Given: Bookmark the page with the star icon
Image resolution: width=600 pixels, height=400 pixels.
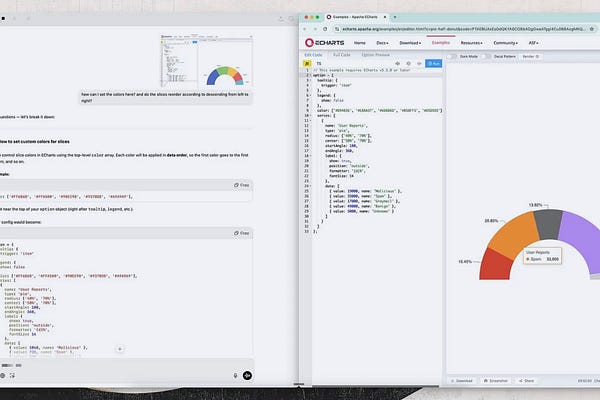Looking at the screenshot, I should click(x=592, y=29).
